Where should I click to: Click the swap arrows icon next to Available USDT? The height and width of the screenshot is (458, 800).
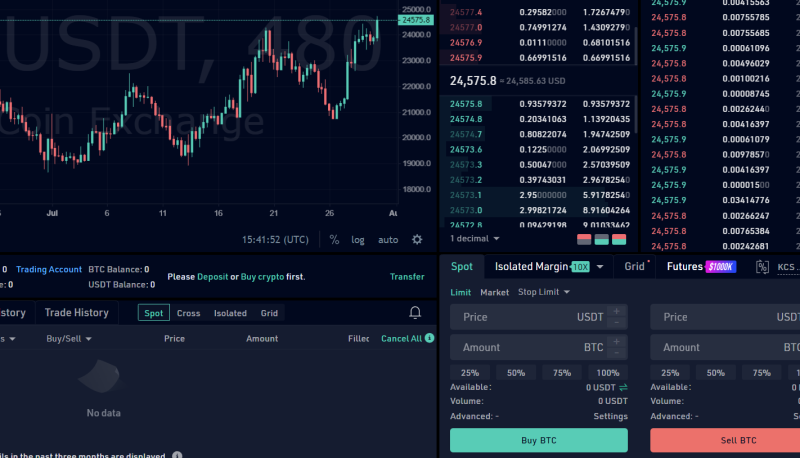tap(623, 387)
